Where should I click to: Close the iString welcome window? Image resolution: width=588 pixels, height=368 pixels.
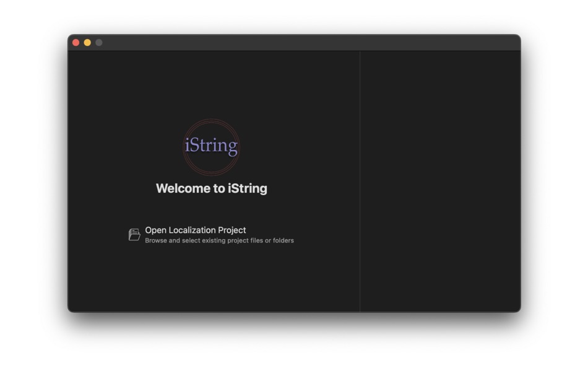pos(76,43)
